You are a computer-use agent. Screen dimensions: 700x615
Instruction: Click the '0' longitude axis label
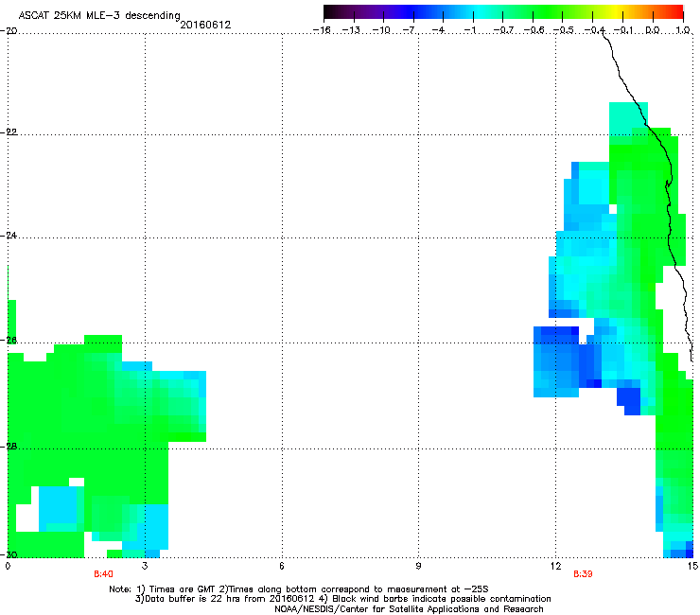click(8, 567)
